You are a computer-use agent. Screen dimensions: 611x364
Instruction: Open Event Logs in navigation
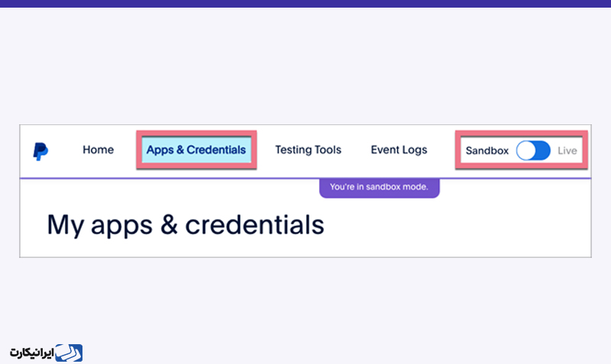click(x=399, y=150)
